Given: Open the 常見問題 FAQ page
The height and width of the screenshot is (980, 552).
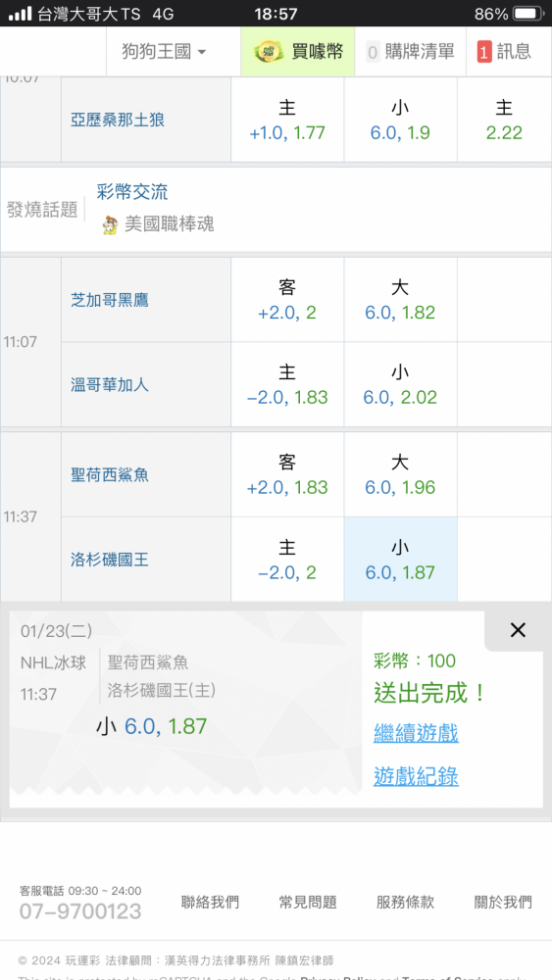Looking at the screenshot, I should (308, 902).
